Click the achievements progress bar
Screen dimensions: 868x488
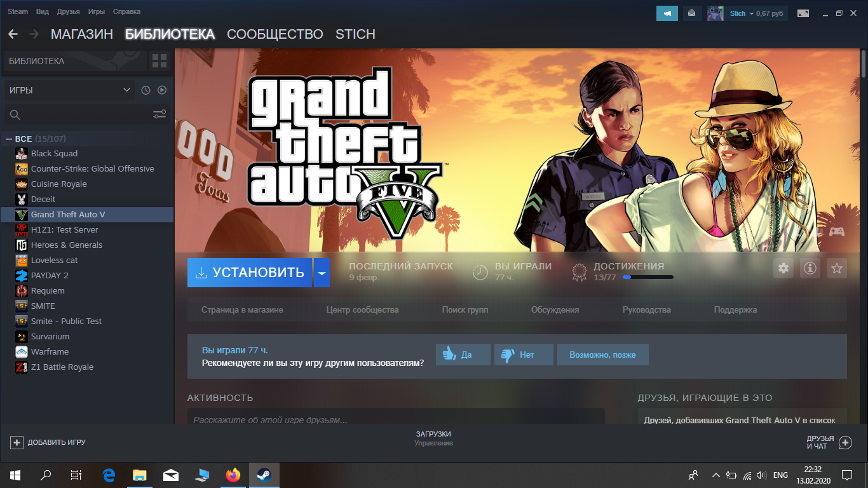648,277
